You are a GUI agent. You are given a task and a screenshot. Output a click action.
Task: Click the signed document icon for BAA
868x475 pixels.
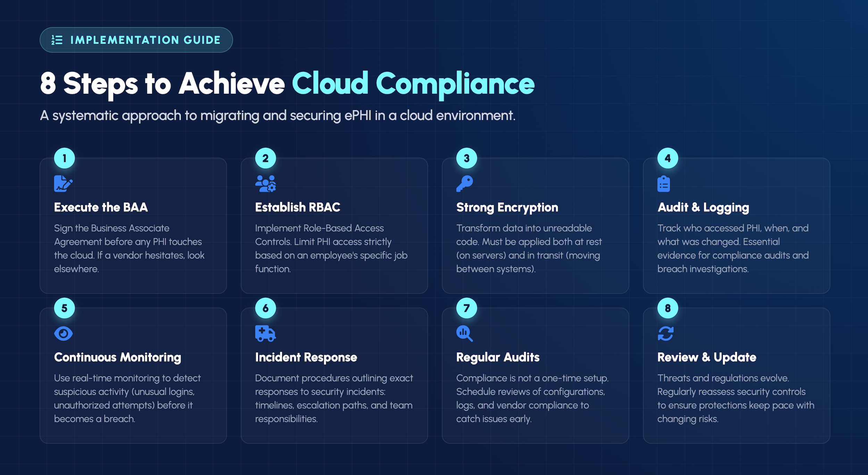(x=63, y=184)
